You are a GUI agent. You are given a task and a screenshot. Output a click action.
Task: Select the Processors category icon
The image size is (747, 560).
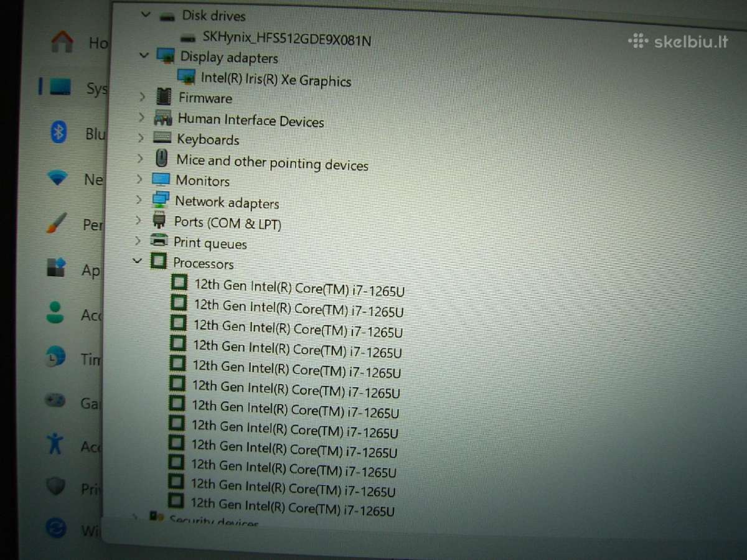click(159, 261)
